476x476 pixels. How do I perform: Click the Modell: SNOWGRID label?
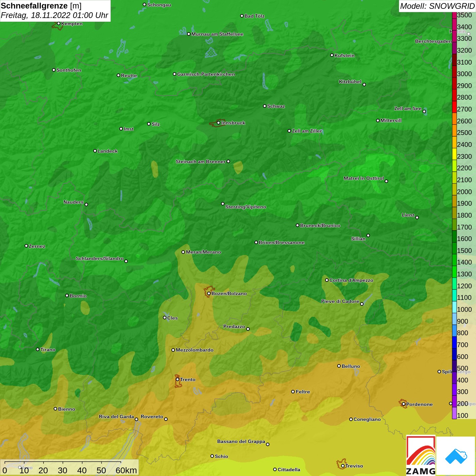click(x=437, y=6)
